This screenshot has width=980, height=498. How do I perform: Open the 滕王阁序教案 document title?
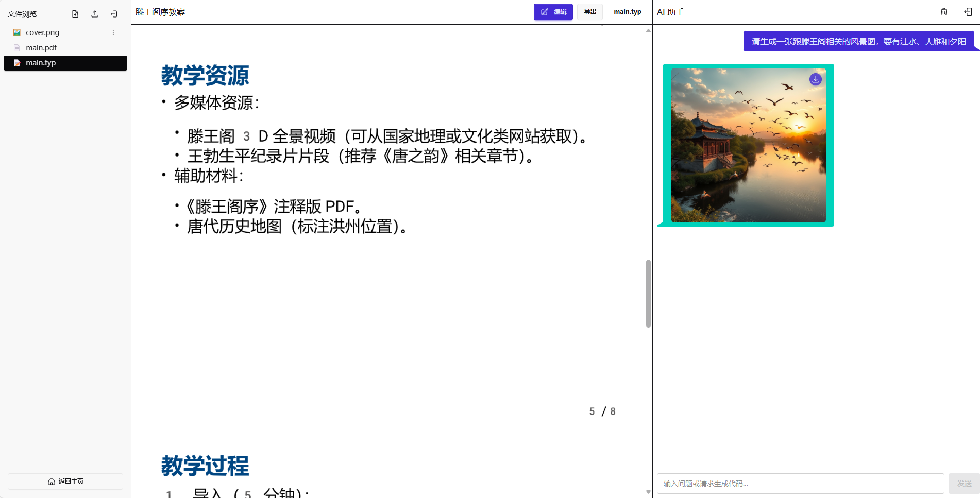click(161, 11)
